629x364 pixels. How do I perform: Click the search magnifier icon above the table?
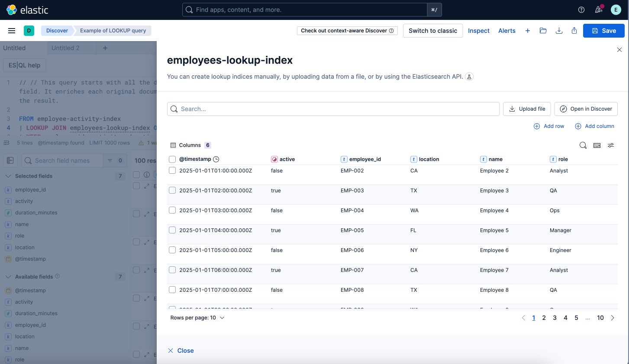coord(583,145)
